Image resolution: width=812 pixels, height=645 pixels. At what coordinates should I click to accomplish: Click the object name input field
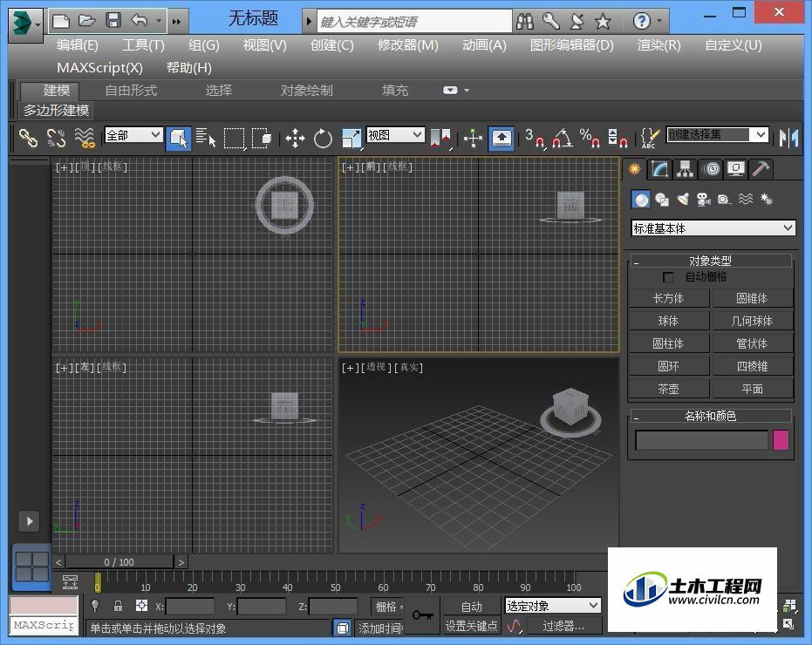click(x=702, y=440)
